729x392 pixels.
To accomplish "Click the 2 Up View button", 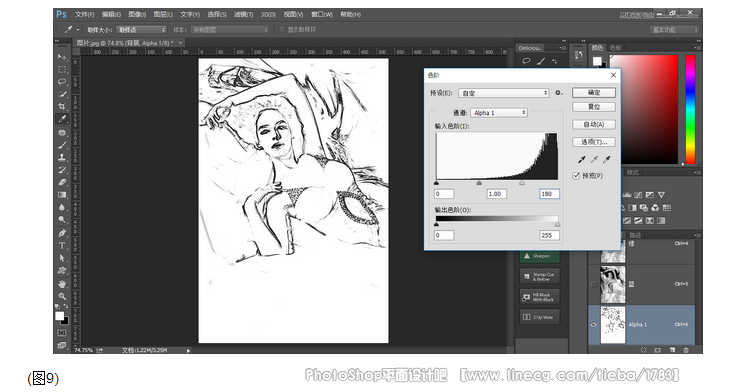I will [539, 317].
